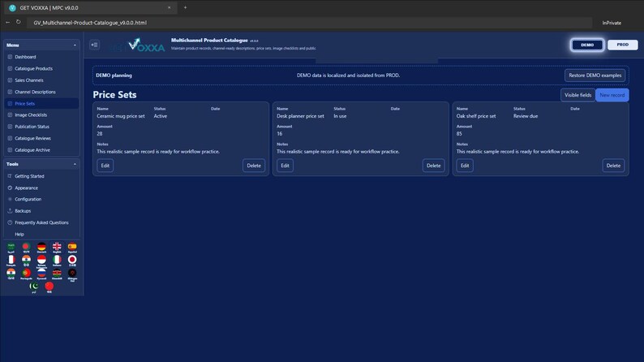Delete the Ceramic mug price set
The height and width of the screenshot is (362, 644).
pos(254,166)
